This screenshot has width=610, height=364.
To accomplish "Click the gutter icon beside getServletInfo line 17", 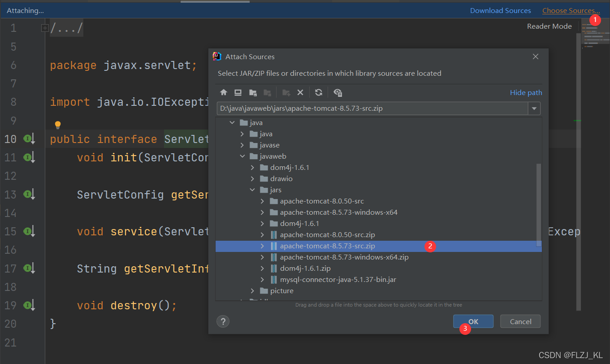I will click(x=29, y=269).
